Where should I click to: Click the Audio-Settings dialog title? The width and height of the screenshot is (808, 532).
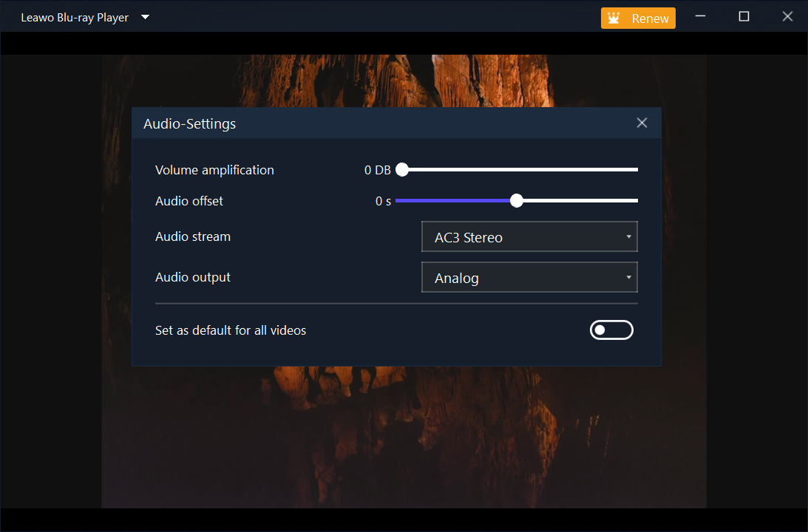coord(189,123)
